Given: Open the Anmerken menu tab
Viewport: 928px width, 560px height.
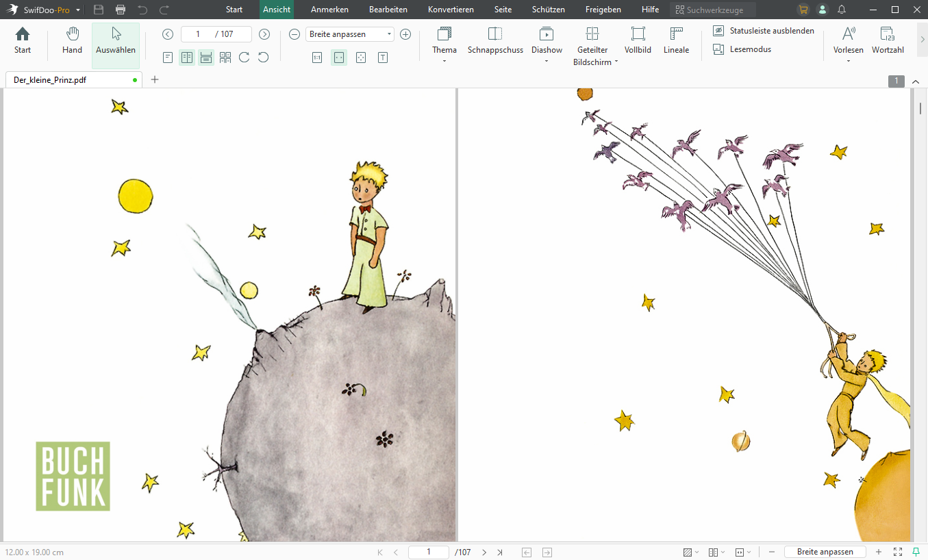Looking at the screenshot, I should [329, 10].
